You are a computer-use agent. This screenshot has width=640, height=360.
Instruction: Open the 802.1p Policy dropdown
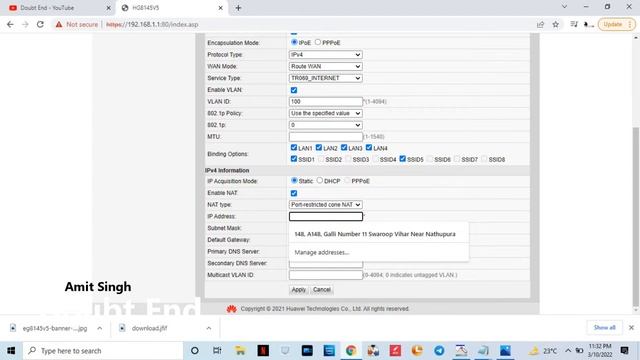[325, 113]
